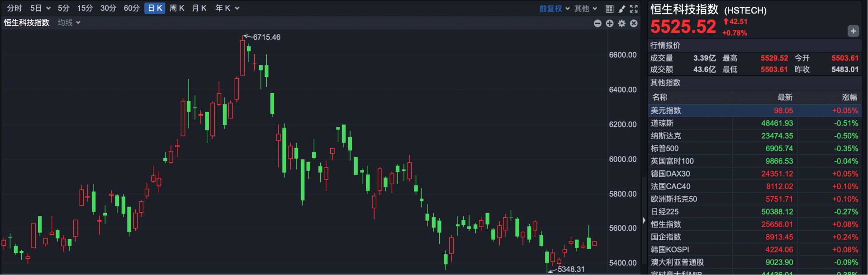Click 涨幅 column header to sort
The image size is (868, 275).
849,97
